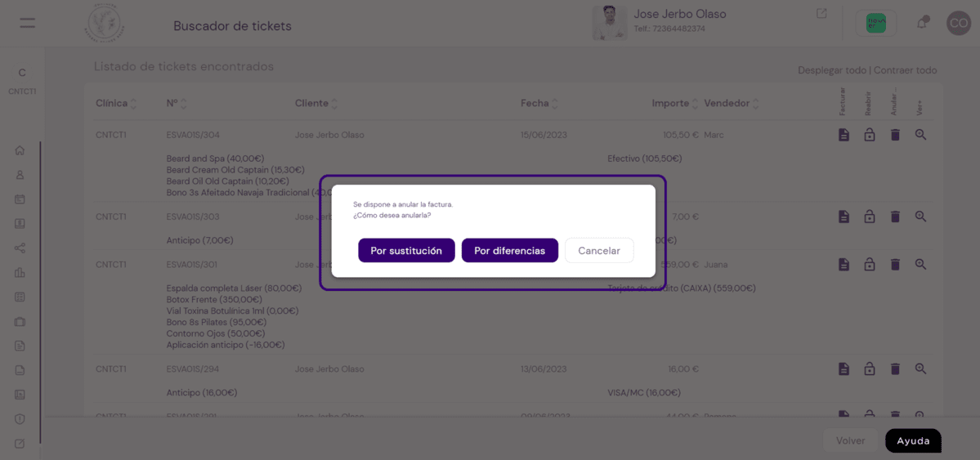
Task: Click Contraer todo link
Action: pos(906,70)
